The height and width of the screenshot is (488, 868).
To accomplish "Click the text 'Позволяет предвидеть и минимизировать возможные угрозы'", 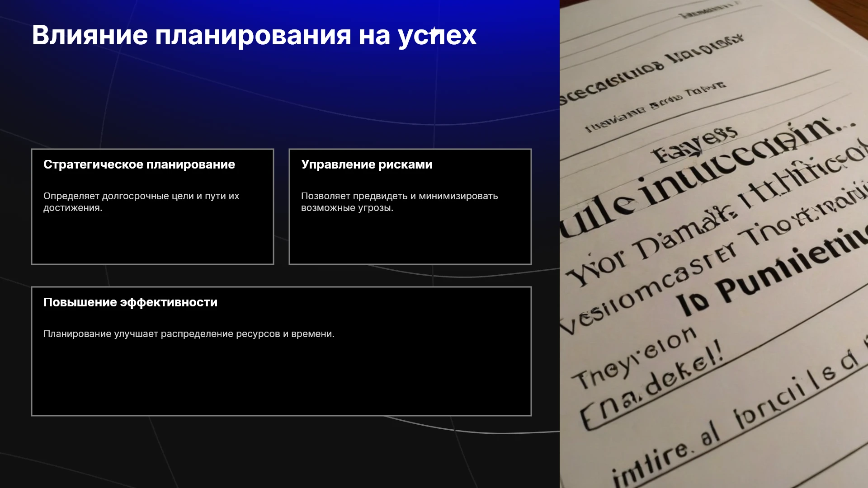I will coord(399,202).
